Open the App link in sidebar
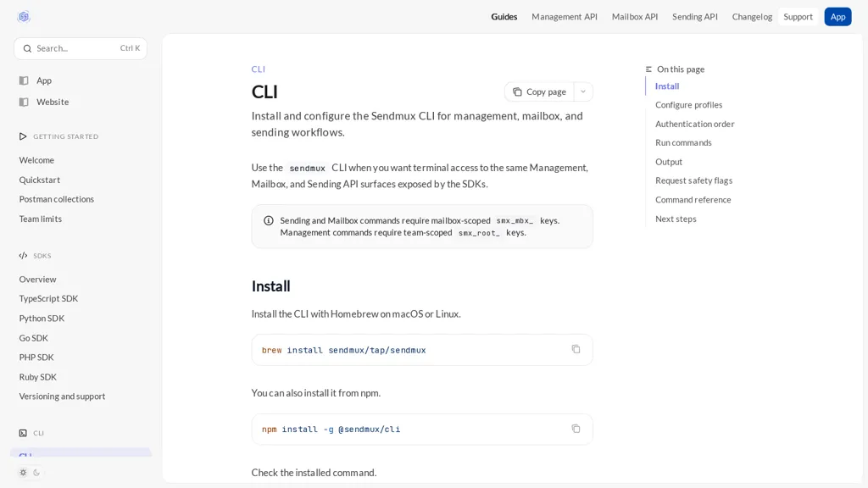This screenshot has width=868, height=488. (x=44, y=80)
